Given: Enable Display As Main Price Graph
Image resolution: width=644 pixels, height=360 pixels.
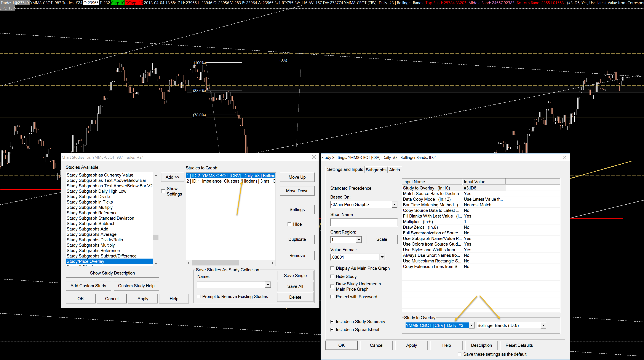Looking at the screenshot, I should pyautogui.click(x=332, y=268).
